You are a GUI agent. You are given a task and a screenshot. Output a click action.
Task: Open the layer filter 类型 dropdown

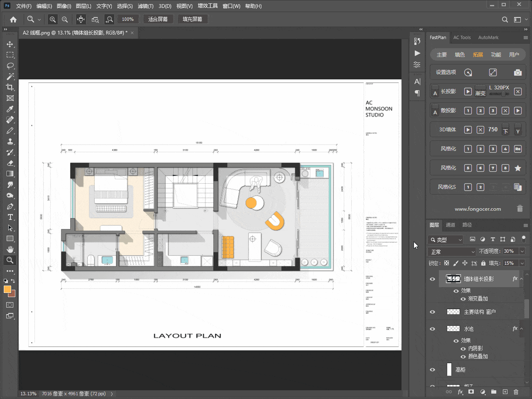446,240
